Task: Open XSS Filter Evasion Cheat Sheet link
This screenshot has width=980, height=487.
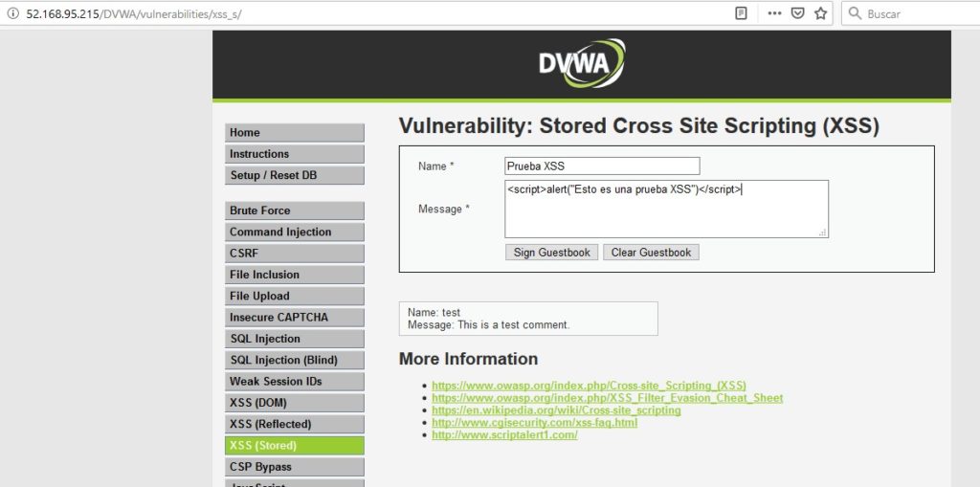Action: click(608, 398)
